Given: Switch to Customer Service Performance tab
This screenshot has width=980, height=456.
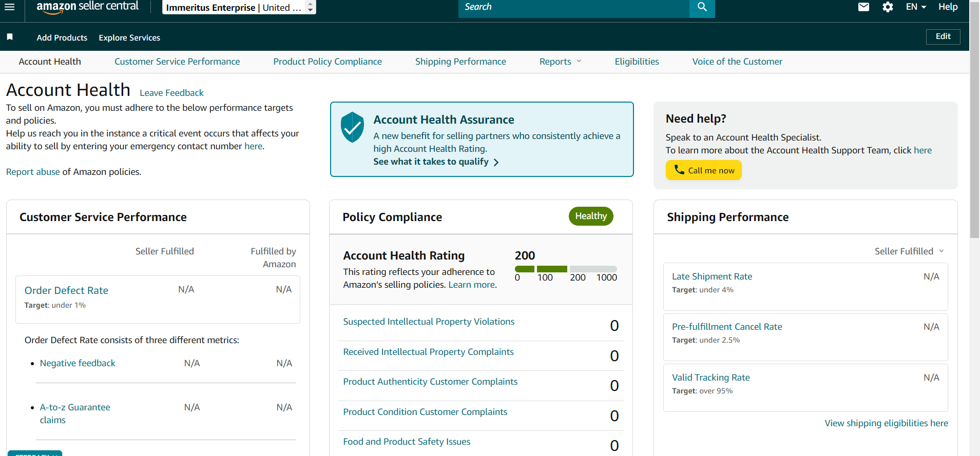Looking at the screenshot, I should tap(177, 62).
